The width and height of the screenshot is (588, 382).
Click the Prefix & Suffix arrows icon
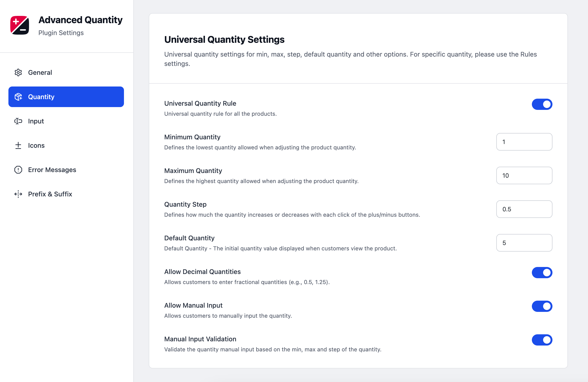click(x=18, y=194)
